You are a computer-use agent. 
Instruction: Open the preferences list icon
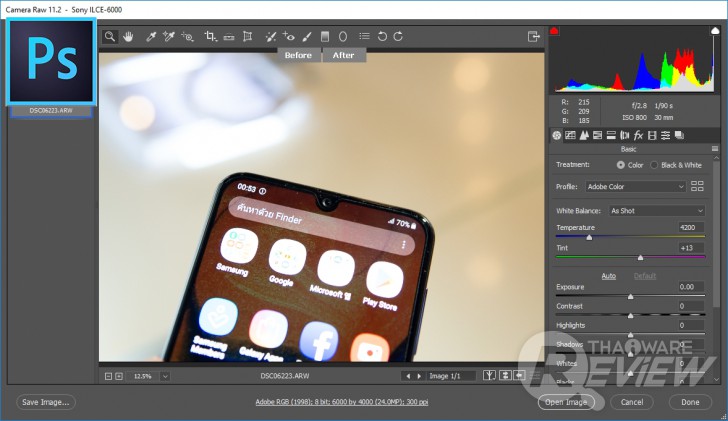[364, 36]
